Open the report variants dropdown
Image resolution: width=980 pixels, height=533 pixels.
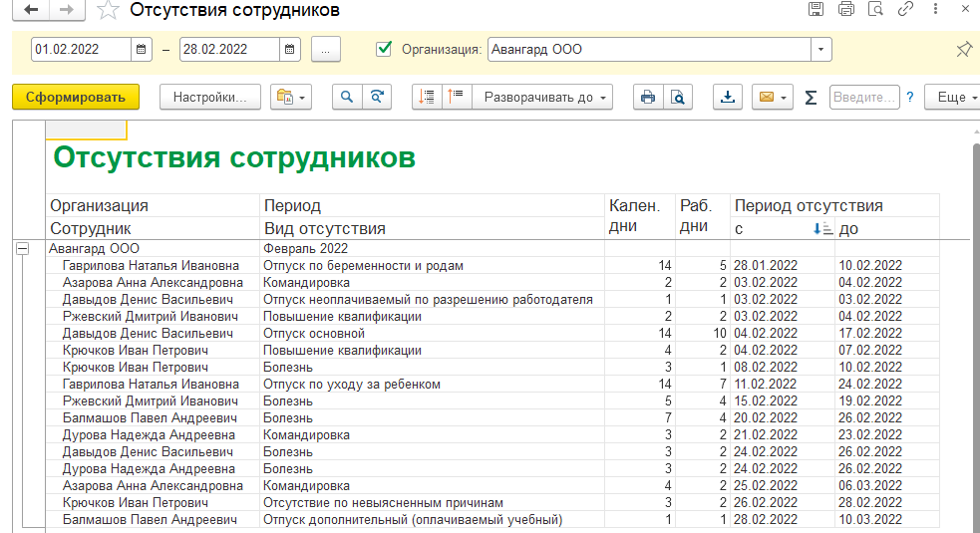click(x=291, y=97)
